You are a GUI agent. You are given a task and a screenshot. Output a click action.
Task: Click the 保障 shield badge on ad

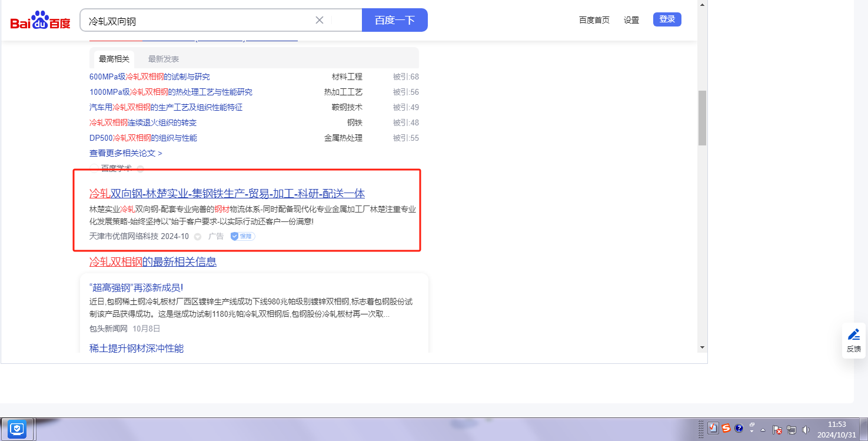[x=242, y=236]
